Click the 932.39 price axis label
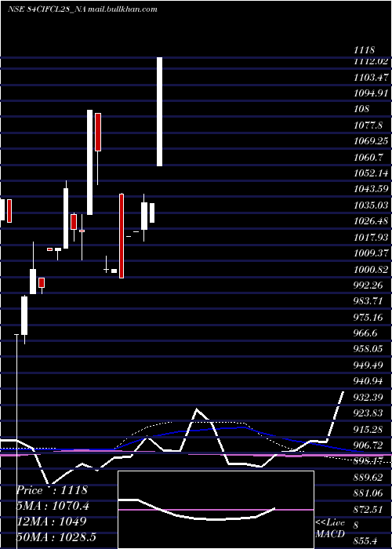The width and height of the screenshot is (392, 549). pos(368,398)
